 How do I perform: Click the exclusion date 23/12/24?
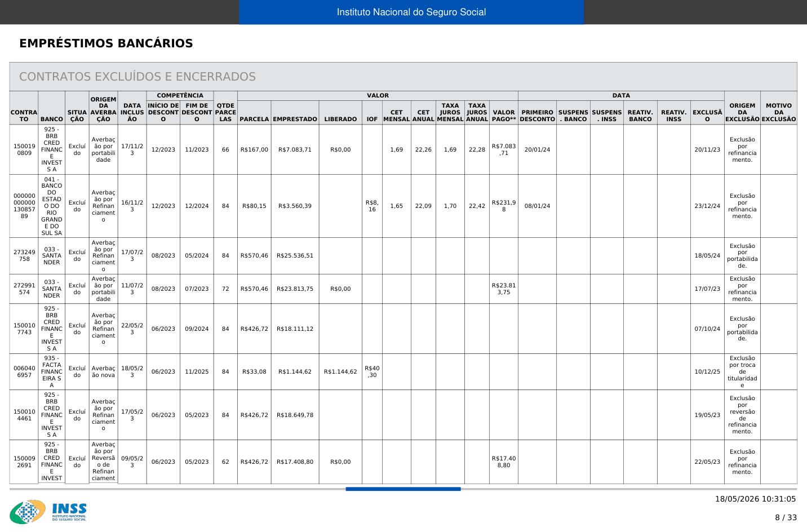[x=707, y=206]
